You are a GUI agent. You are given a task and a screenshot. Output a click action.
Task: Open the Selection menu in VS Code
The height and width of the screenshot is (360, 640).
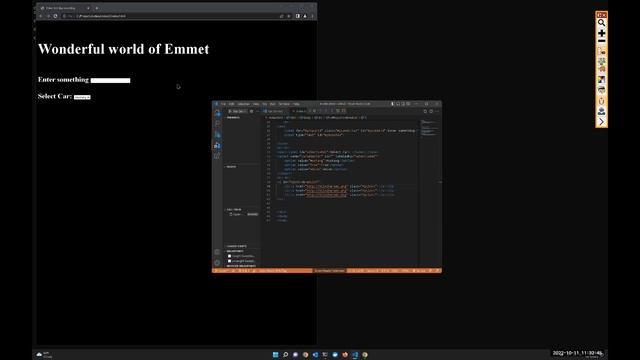(x=244, y=104)
